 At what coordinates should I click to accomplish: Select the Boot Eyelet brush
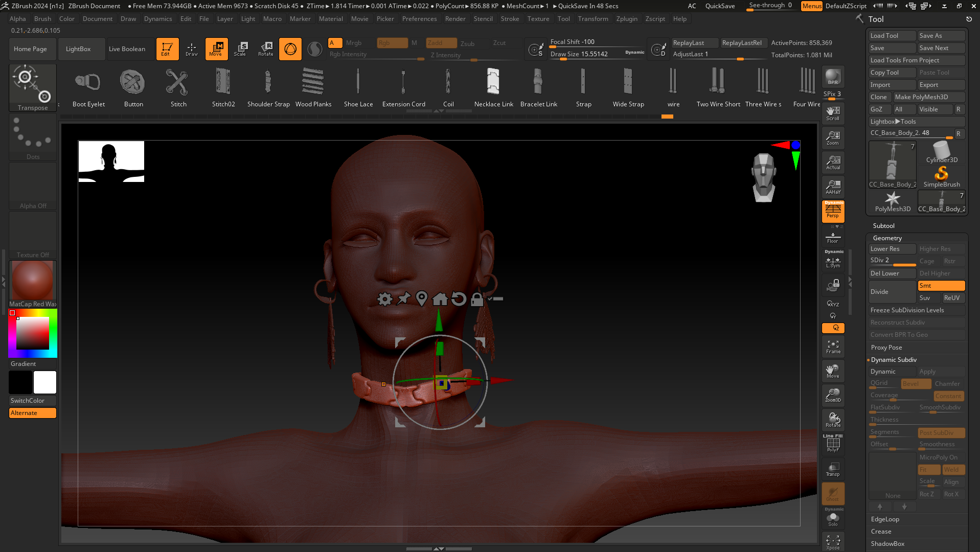pos(88,87)
